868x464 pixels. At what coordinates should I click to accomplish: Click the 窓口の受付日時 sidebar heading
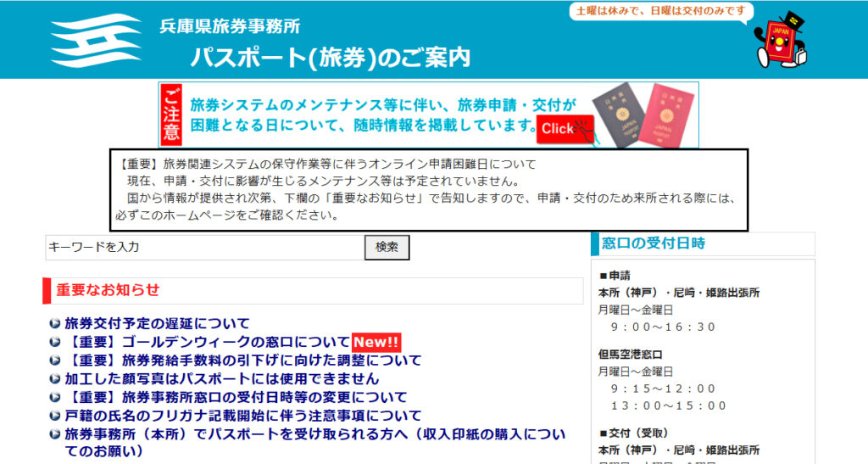653,243
